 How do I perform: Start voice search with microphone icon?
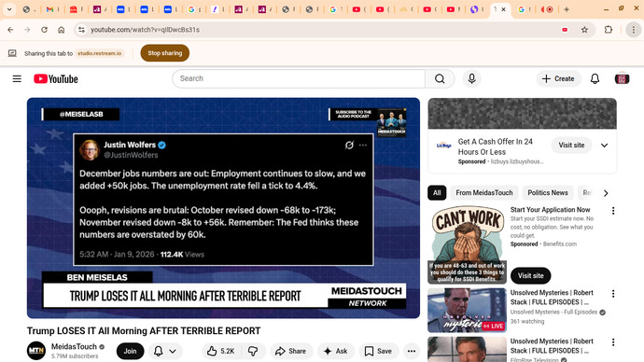pyautogui.click(x=471, y=78)
